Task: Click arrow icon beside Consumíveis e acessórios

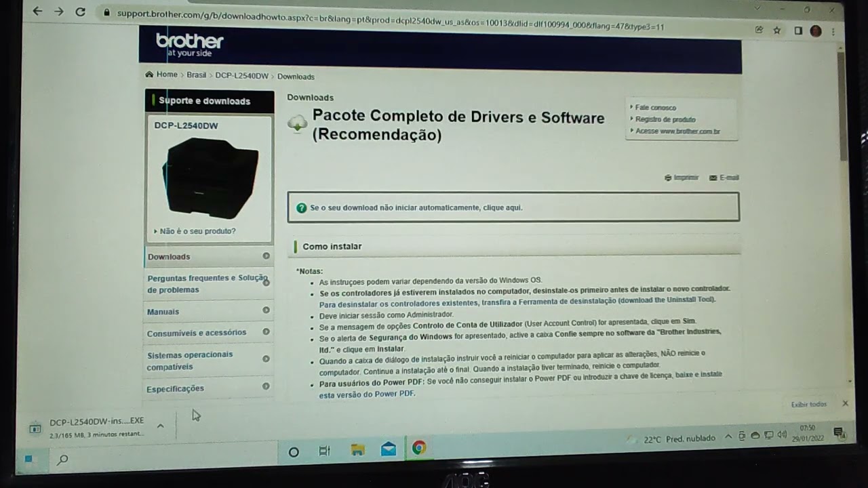Action: 266,331
